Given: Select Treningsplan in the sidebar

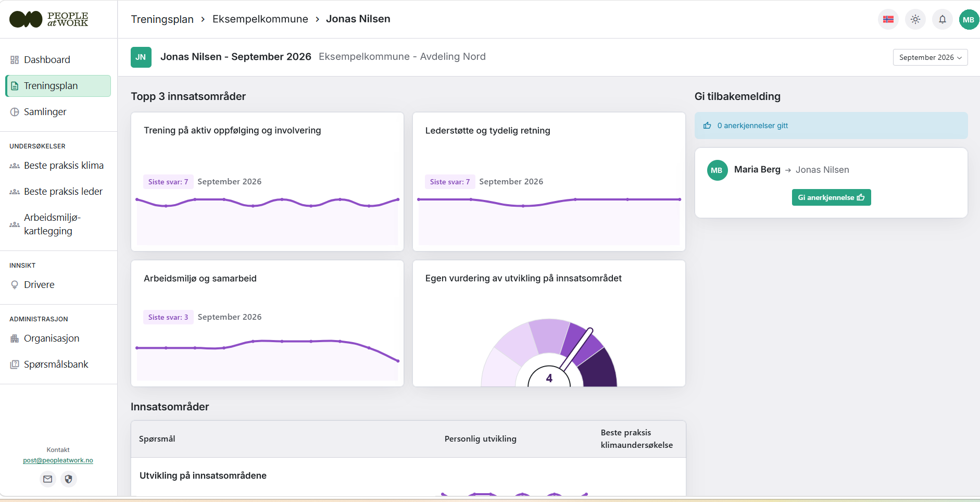Looking at the screenshot, I should 58,86.
